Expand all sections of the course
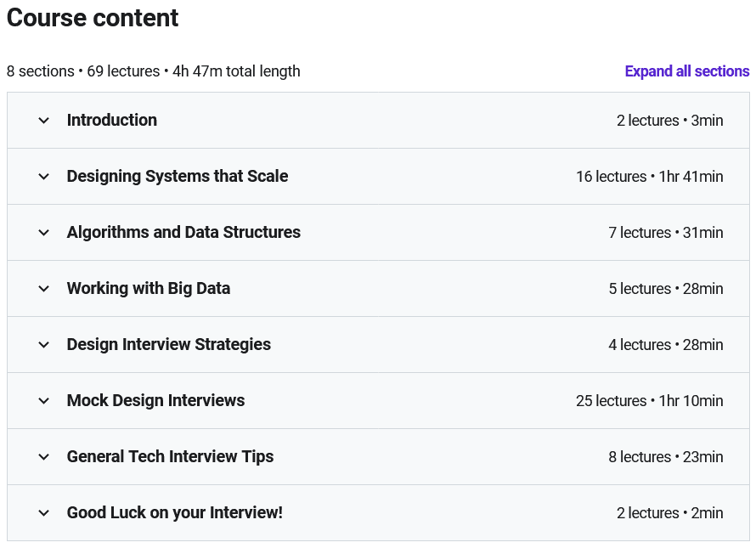Viewport: 756px width, 548px height. (686, 71)
